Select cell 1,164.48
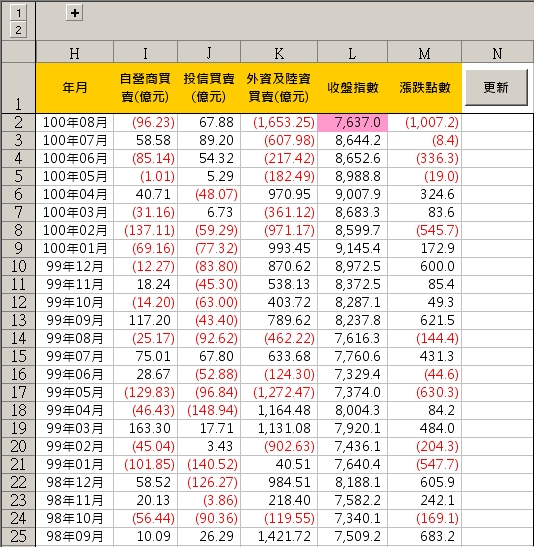The height and width of the screenshot is (547, 534). coord(279,411)
